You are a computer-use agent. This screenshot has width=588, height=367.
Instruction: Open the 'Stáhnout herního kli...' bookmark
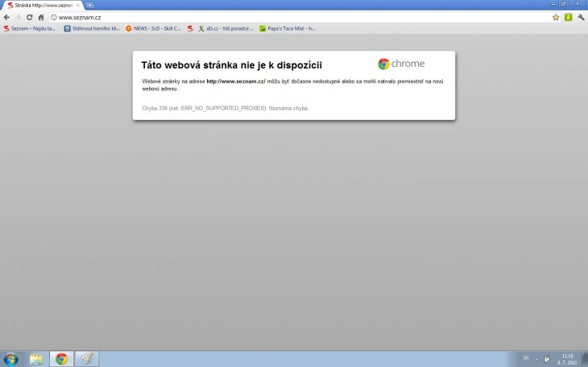[x=93, y=28]
